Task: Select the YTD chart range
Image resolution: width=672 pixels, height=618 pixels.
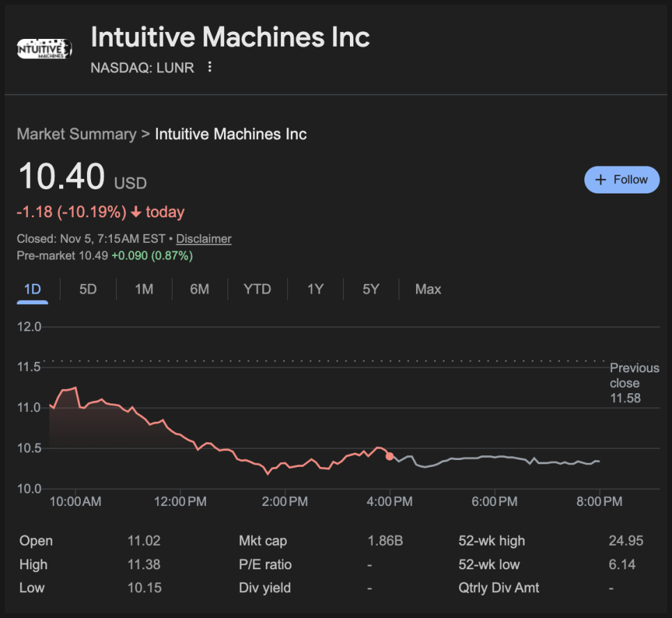Action: (x=257, y=289)
